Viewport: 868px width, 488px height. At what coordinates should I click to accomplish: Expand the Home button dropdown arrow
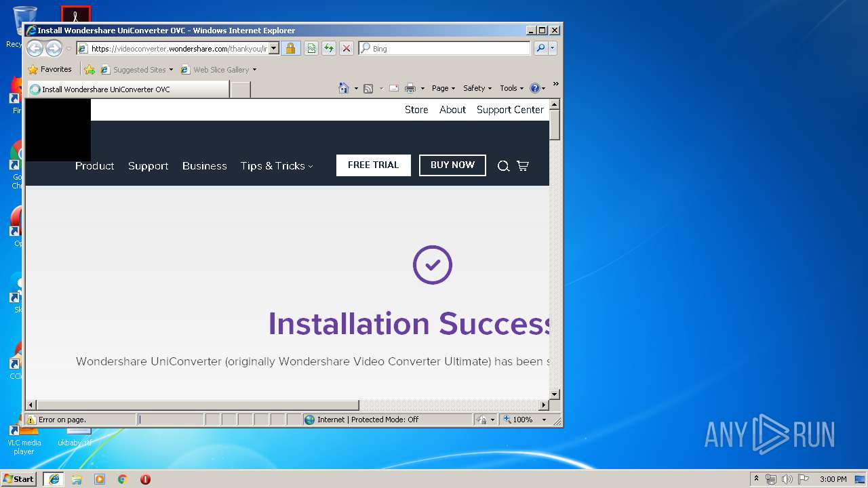[x=356, y=88]
